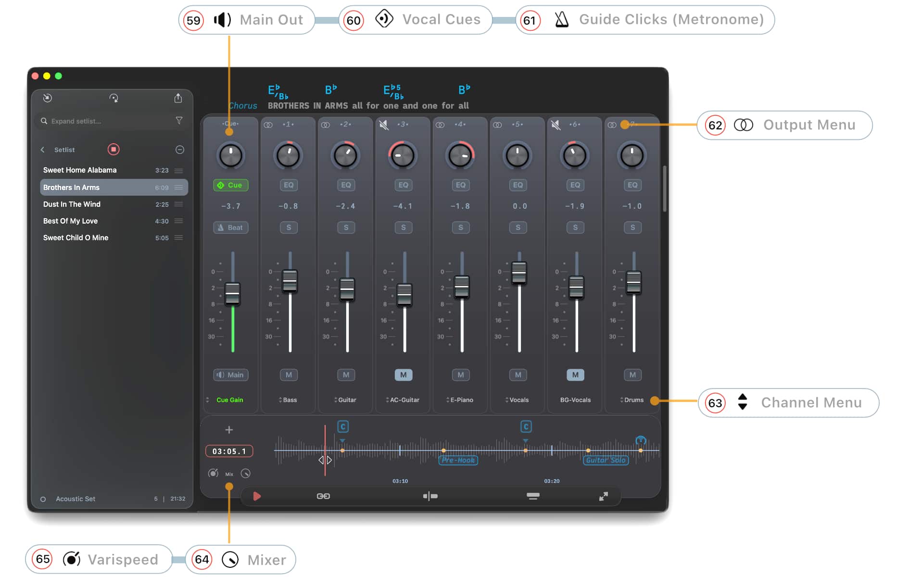Click the Vocals channel fader handle
The image size is (908, 588).
point(519,273)
